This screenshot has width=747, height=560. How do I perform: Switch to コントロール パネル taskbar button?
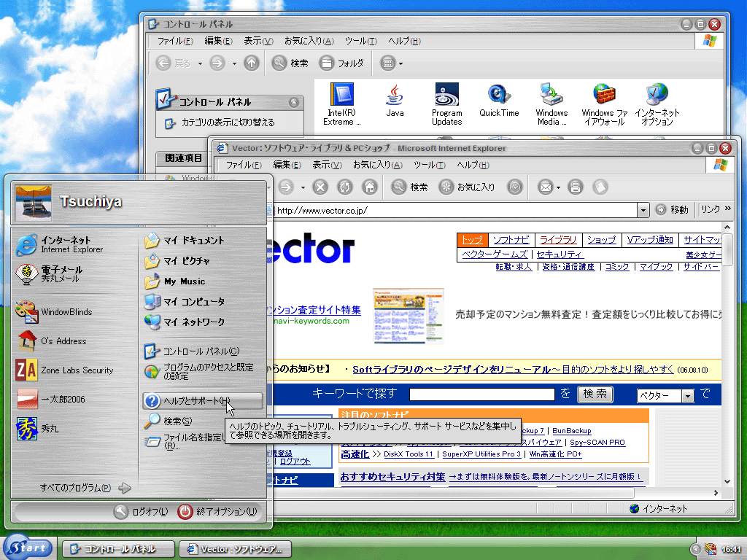click(119, 549)
